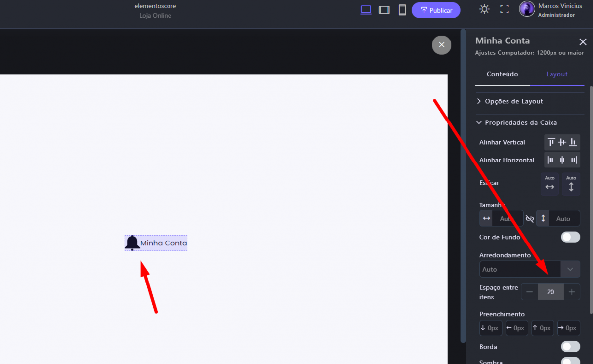Image resolution: width=593 pixels, height=364 pixels.
Task: Align vertically to top
Action: coord(551,142)
